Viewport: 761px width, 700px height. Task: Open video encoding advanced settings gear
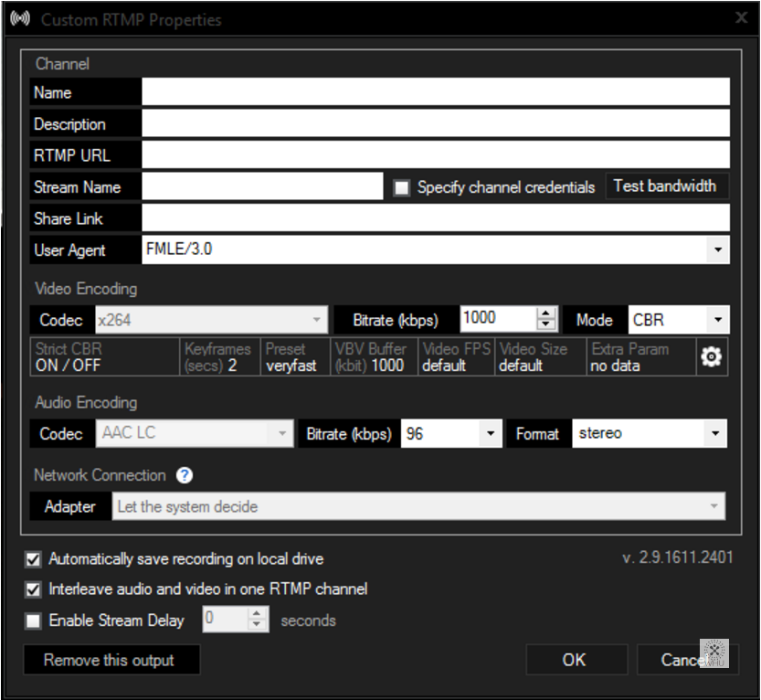[712, 356]
